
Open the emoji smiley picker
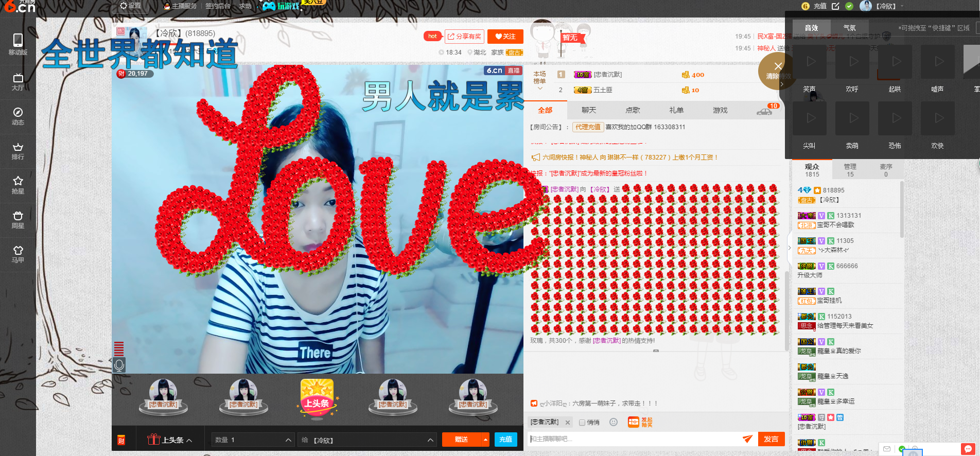[x=614, y=422]
